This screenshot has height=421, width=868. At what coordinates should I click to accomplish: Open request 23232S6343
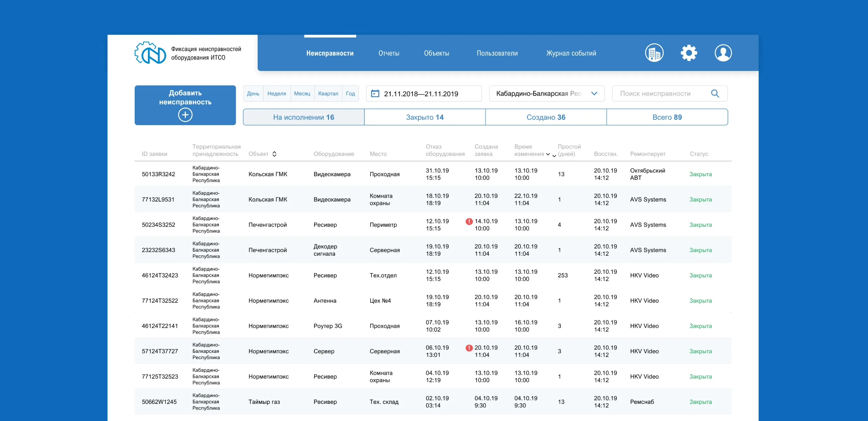pyautogui.click(x=158, y=250)
